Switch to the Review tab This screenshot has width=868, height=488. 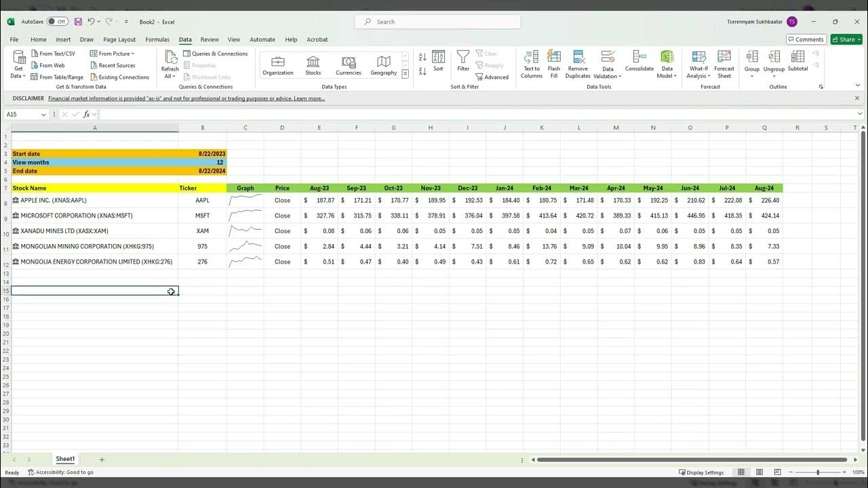[210, 39]
